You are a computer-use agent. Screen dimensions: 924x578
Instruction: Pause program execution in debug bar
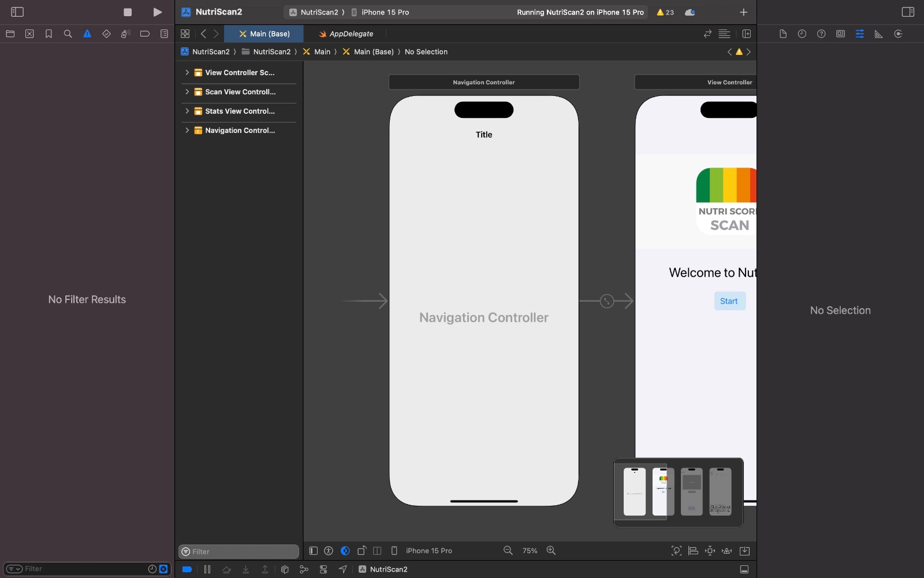tap(207, 569)
